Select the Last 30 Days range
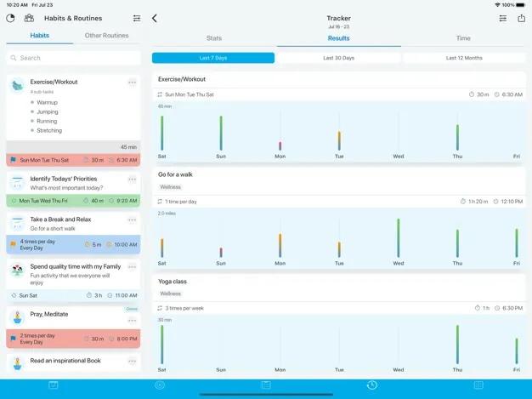 click(x=338, y=58)
